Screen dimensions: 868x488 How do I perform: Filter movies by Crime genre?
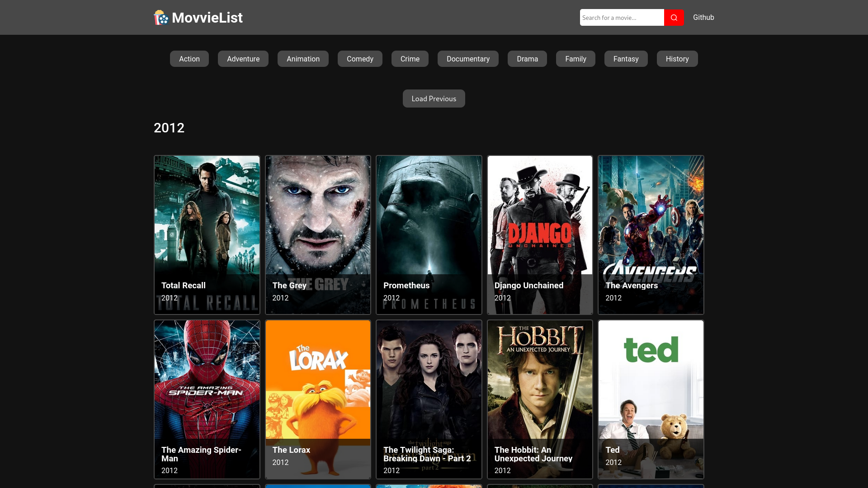point(410,59)
